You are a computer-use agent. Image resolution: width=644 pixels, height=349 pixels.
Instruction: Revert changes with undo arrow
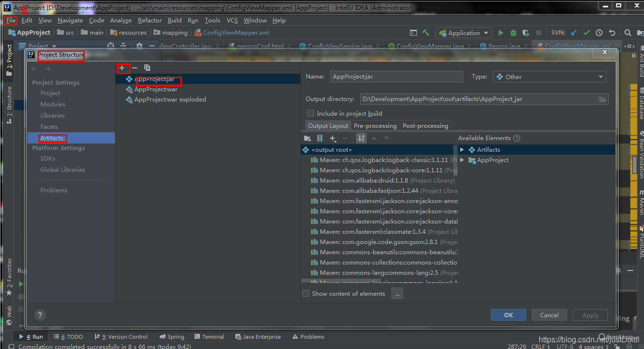point(612,33)
